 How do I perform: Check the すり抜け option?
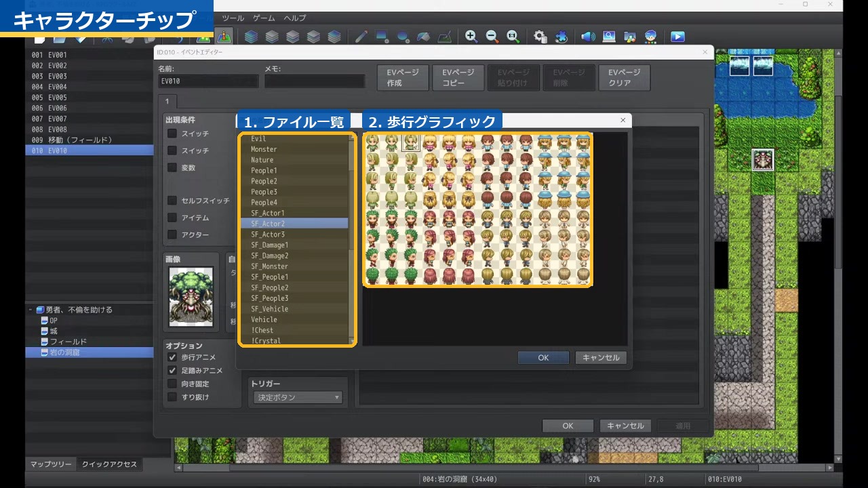click(172, 396)
